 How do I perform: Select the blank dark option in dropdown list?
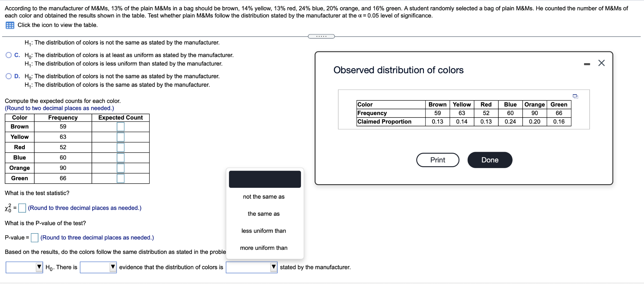click(265, 179)
